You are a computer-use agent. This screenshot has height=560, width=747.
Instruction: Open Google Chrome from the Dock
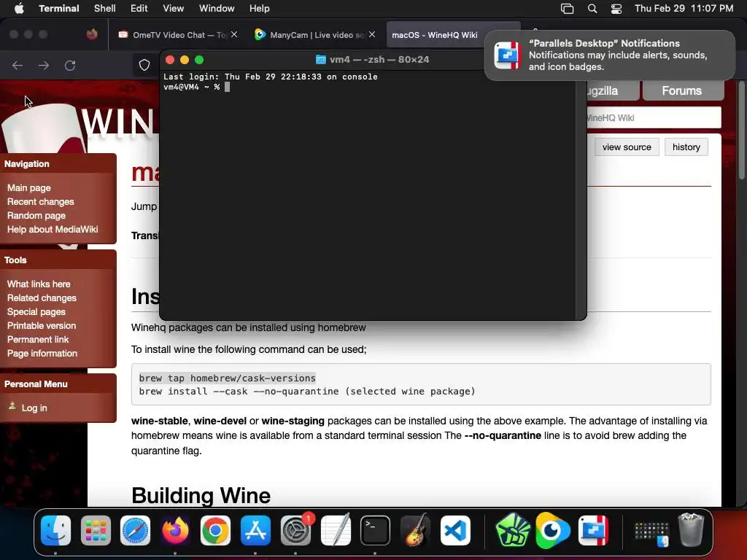pyautogui.click(x=215, y=531)
